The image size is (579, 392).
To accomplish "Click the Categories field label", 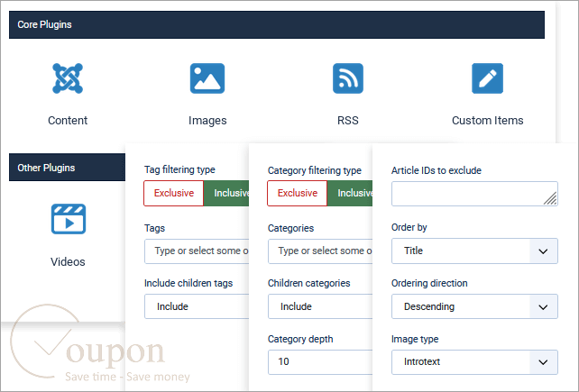I will [290, 228].
